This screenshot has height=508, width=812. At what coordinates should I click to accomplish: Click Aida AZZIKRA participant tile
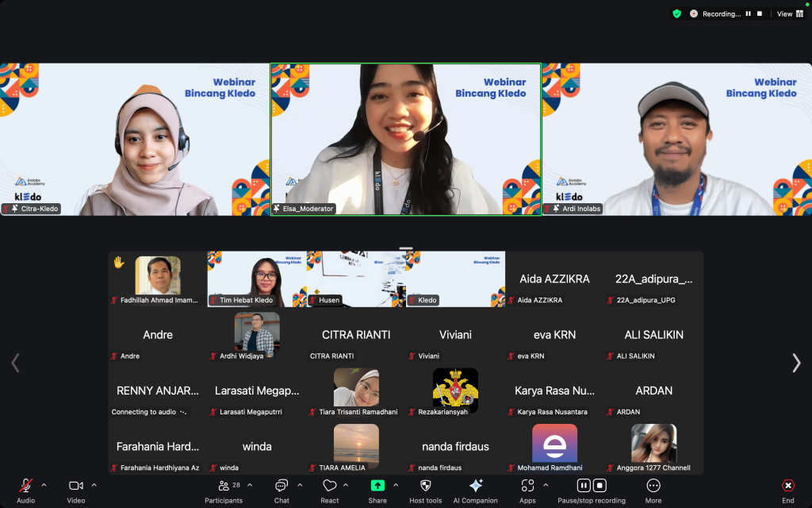tap(554, 279)
